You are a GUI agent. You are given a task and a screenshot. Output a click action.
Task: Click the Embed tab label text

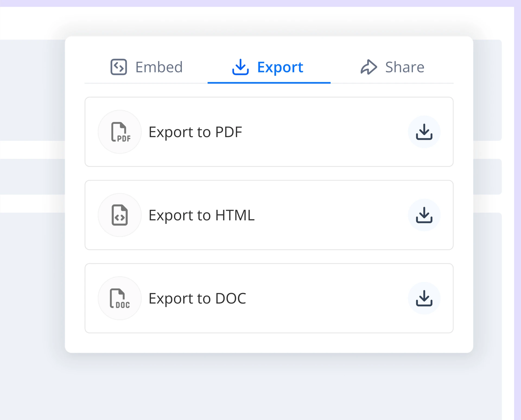pos(159,67)
